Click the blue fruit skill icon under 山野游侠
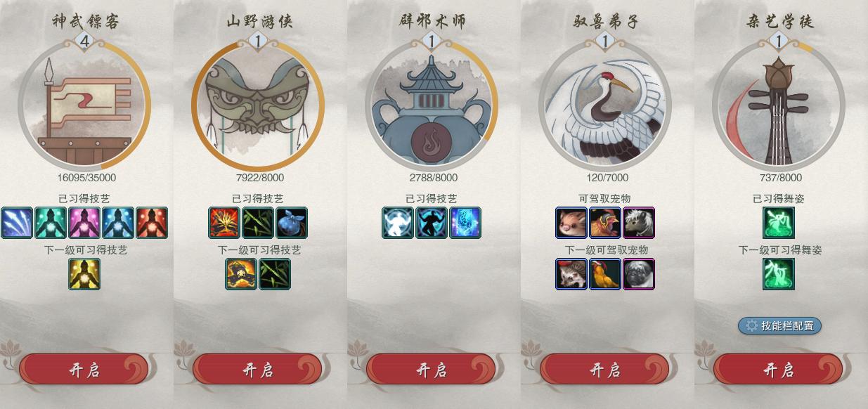The image size is (868, 409). point(292,223)
